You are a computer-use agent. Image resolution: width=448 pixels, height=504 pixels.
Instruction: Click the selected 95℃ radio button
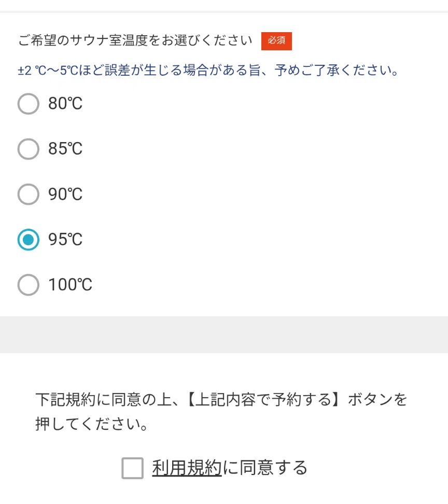click(x=29, y=240)
